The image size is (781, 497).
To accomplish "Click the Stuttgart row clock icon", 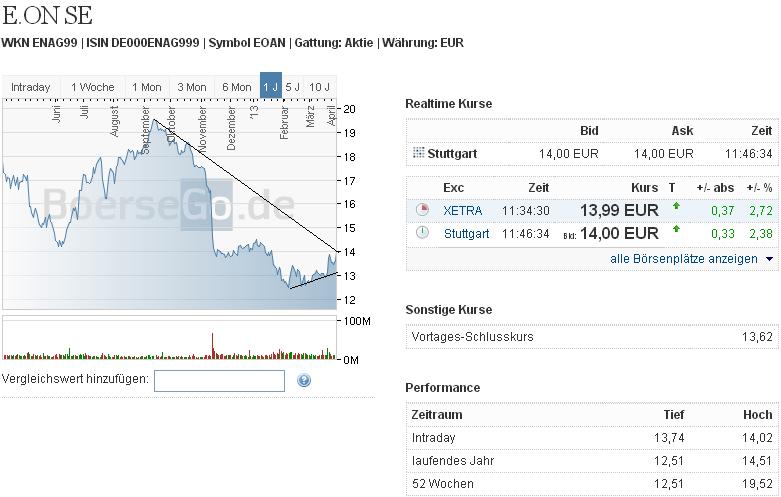I will click(421, 233).
